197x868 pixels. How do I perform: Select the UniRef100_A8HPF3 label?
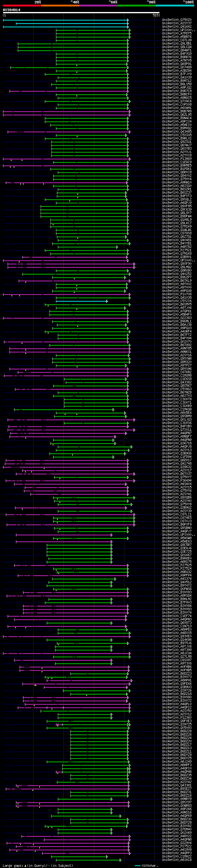[177, 765]
